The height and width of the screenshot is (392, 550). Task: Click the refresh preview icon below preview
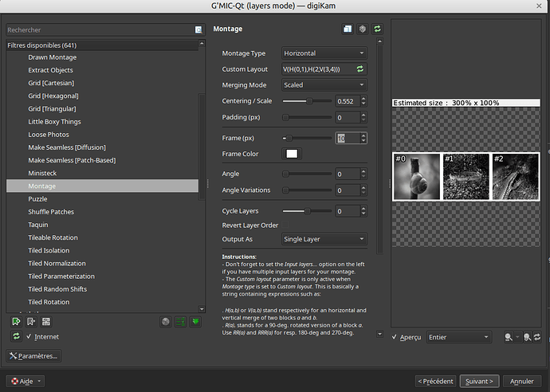click(x=537, y=337)
